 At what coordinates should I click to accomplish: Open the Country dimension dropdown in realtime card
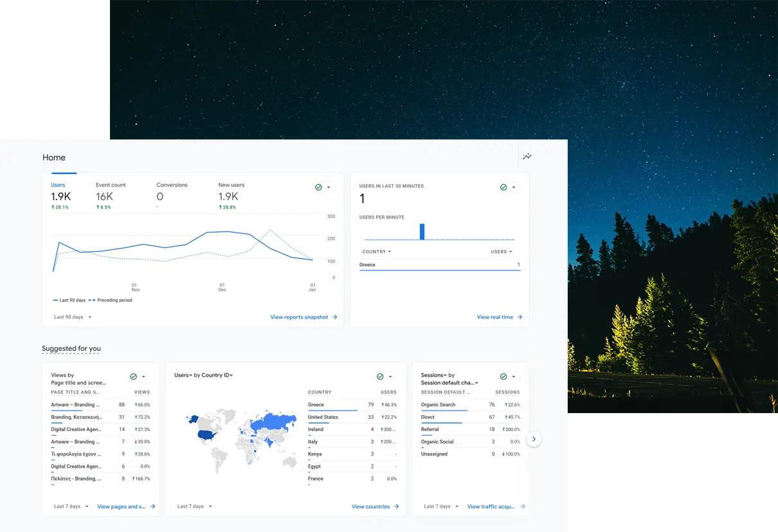point(377,252)
